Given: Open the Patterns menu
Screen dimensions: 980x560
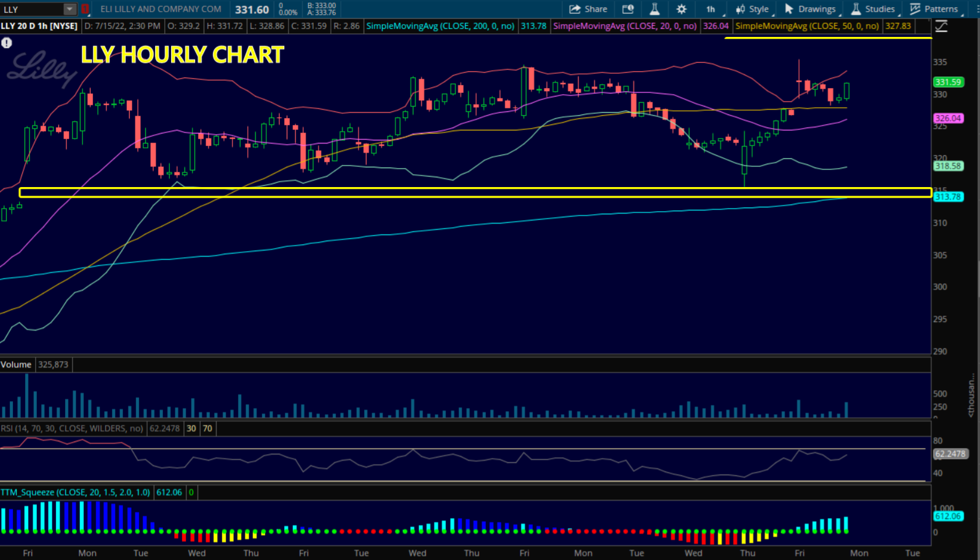Looking at the screenshot, I should pyautogui.click(x=934, y=9).
